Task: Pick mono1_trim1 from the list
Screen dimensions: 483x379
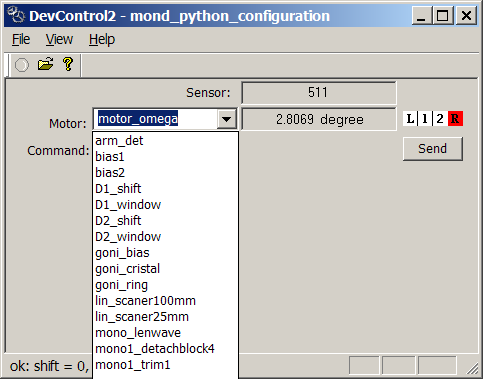Action: tap(165, 365)
